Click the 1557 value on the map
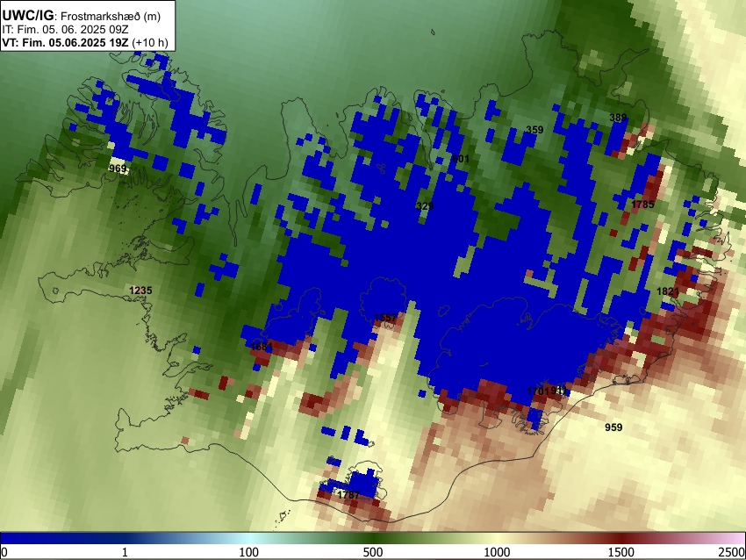The height and width of the screenshot is (560, 746). pos(386,318)
